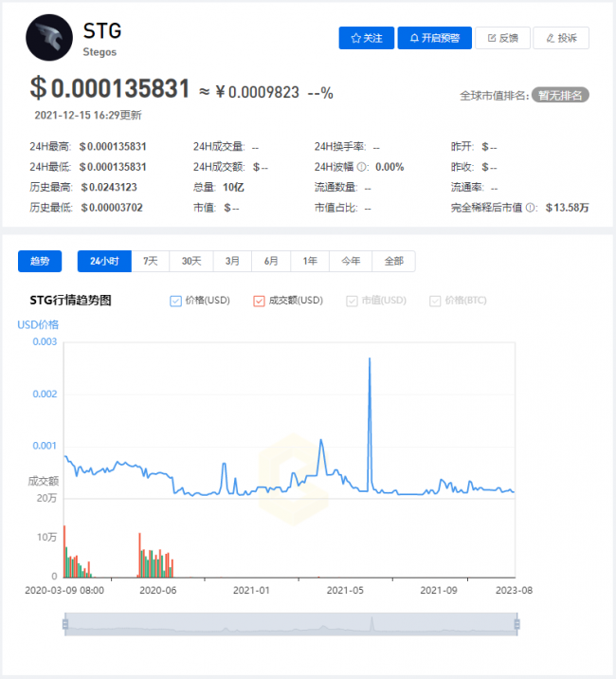Viewport: 616px width, 679px height.
Task: Toggle the 价格(USD) checkbox in legend
Action: 175,301
